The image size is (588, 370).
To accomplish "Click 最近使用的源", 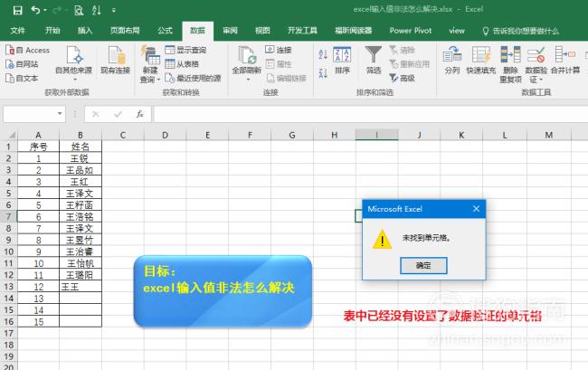I will [x=193, y=78].
